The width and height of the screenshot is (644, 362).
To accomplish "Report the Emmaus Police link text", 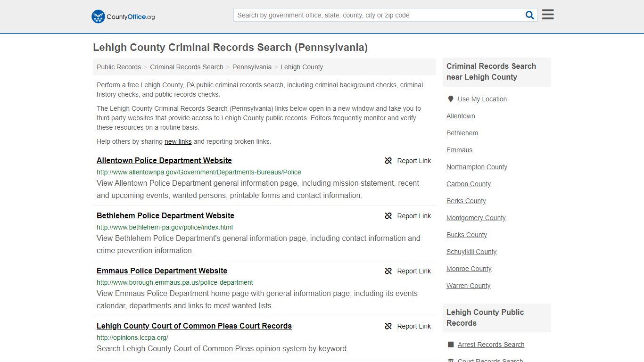I will click(x=414, y=271).
